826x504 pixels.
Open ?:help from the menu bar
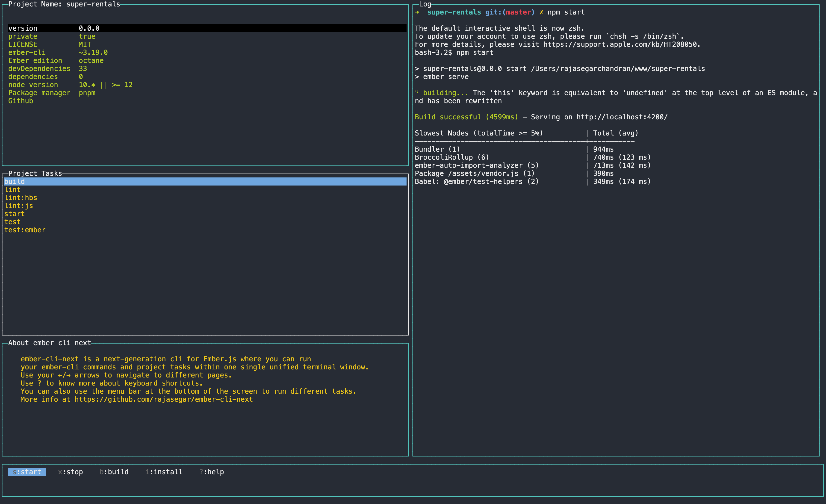[x=212, y=472]
